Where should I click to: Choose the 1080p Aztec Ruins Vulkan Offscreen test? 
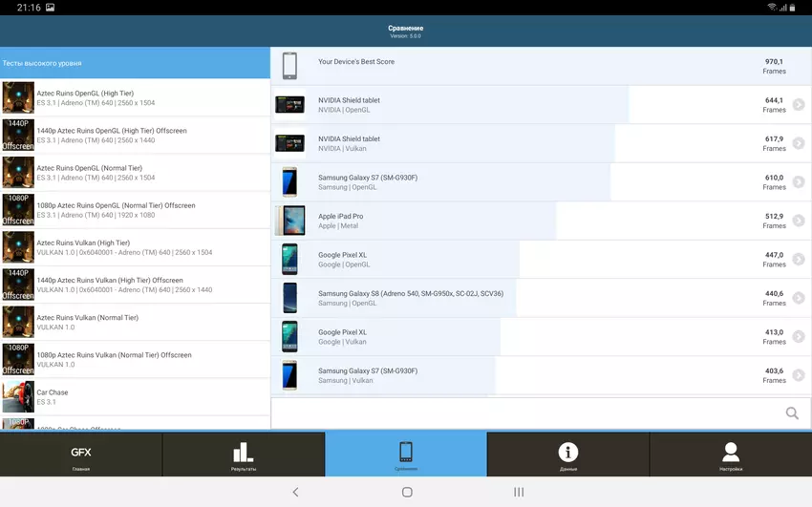[136, 360]
